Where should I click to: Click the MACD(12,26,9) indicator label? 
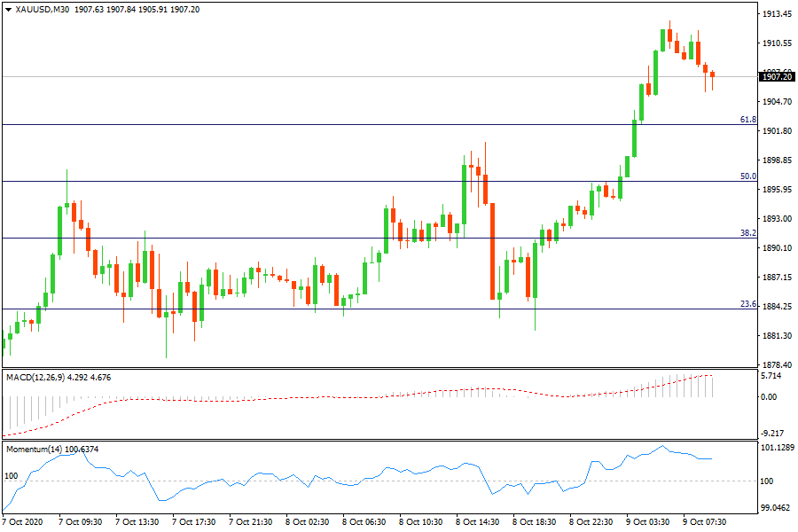coord(37,378)
